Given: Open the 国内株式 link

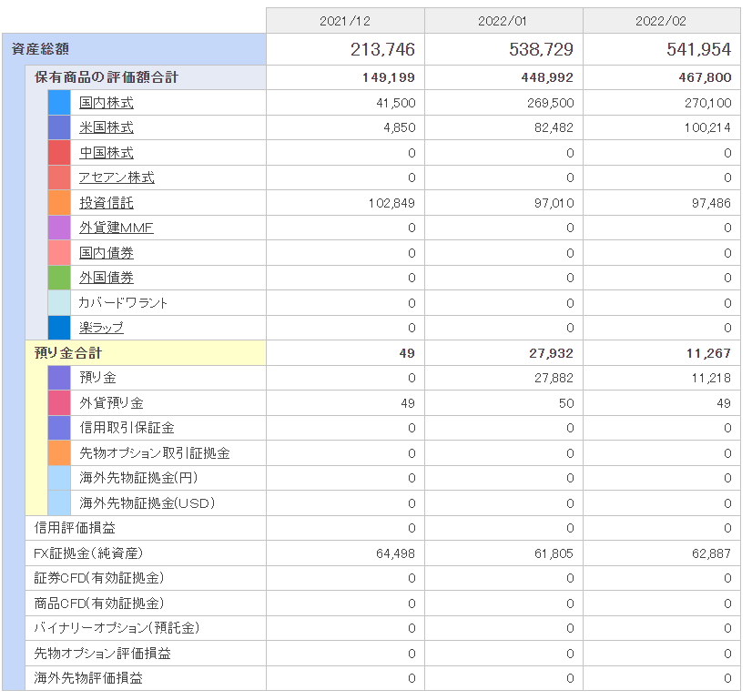Looking at the screenshot, I should point(106,103).
